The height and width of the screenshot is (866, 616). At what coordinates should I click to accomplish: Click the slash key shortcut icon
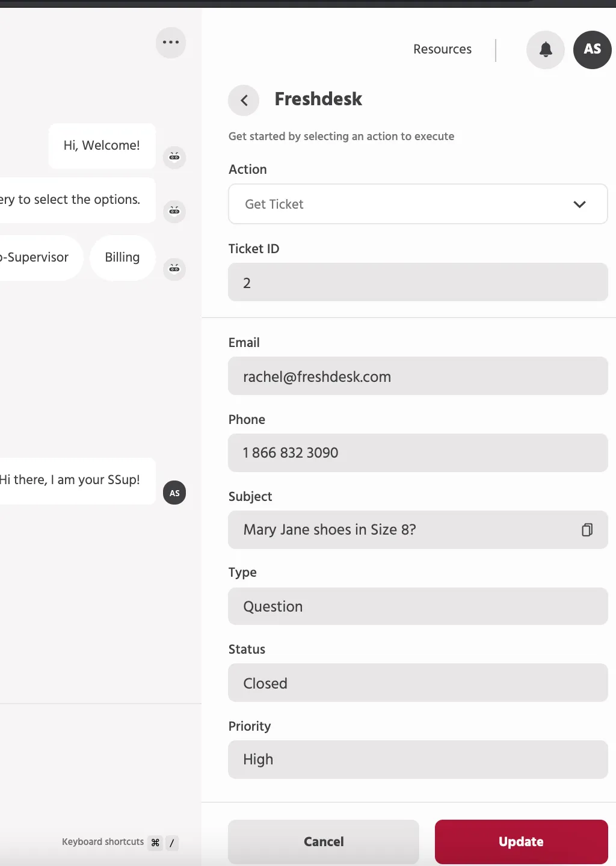click(x=172, y=843)
